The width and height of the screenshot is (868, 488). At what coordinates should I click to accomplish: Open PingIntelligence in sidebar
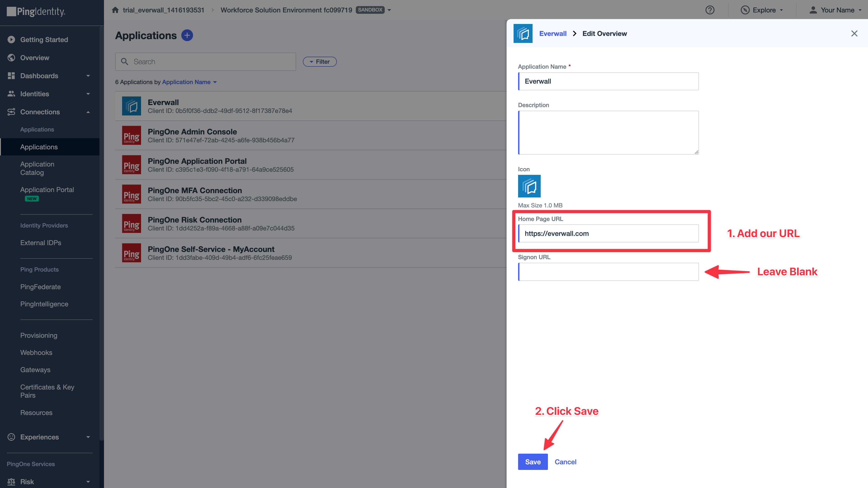[44, 304]
